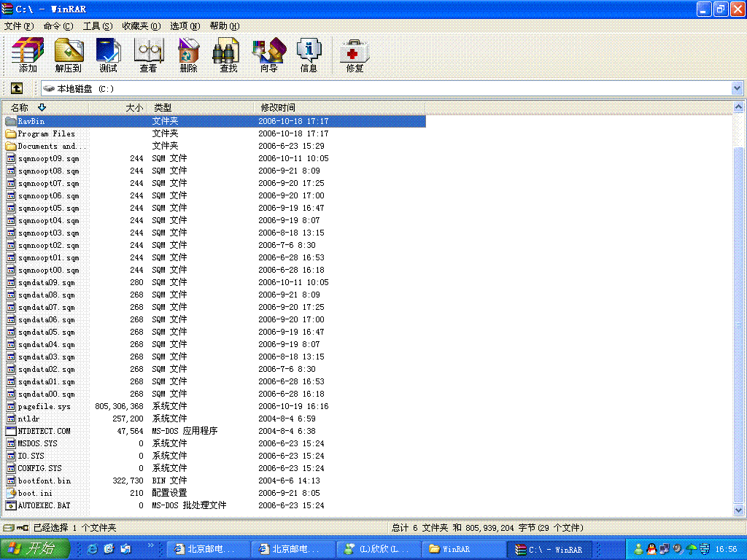747x560 pixels.
Task: Switch to (L)欣欣 taskbar button
Action: [379, 549]
